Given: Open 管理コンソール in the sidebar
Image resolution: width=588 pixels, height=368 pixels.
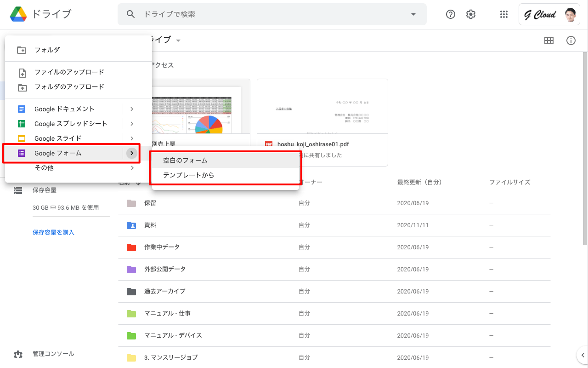Looking at the screenshot, I should coord(53,354).
